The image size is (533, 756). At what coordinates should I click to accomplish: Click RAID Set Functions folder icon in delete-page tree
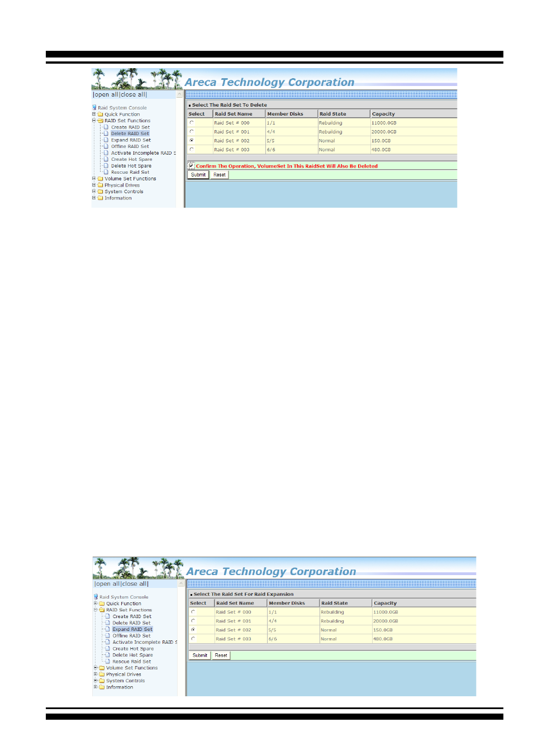coord(101,121)
